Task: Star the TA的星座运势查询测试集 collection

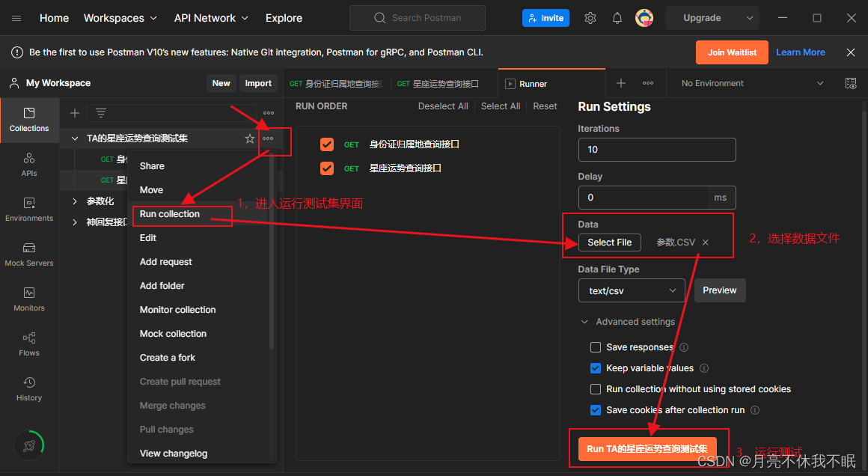Action: pos(250,138)
